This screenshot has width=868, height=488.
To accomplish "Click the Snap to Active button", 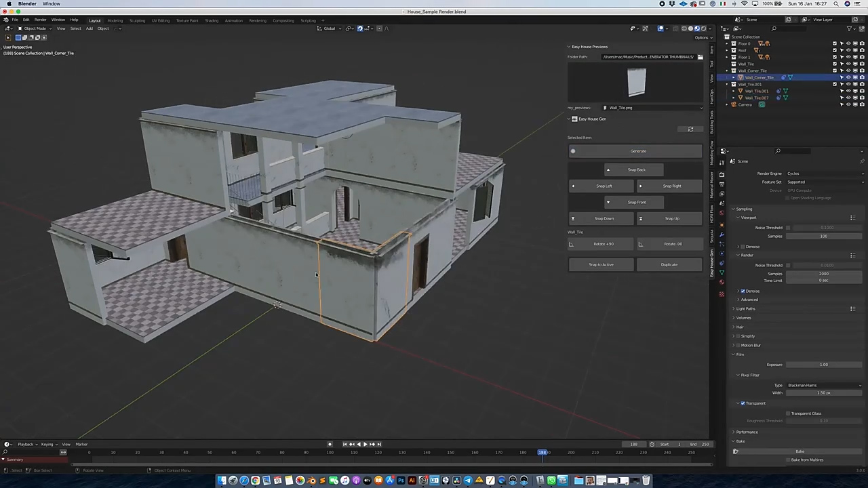I will tap(601, 264).
